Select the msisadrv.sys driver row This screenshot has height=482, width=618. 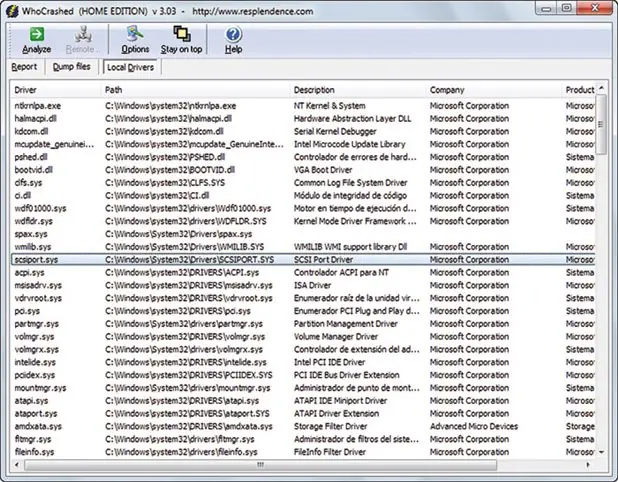tap(303, 285)
